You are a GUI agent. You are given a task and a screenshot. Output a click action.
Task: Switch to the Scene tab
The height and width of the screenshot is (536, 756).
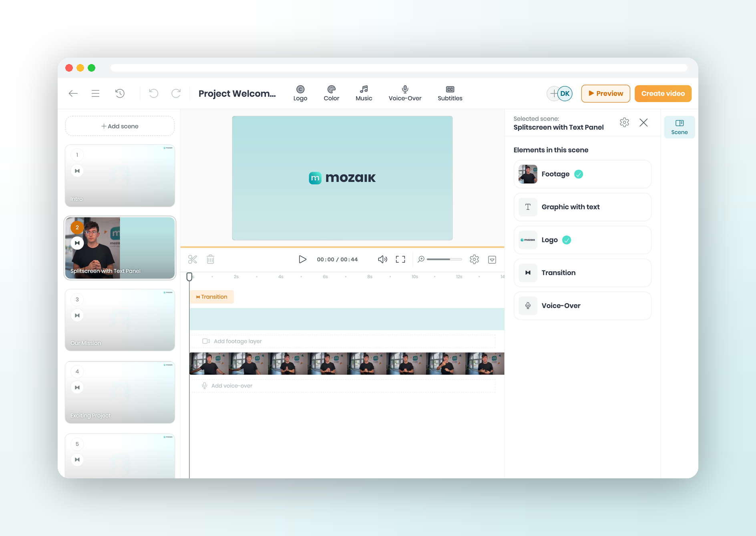click(x=680, y=127)
